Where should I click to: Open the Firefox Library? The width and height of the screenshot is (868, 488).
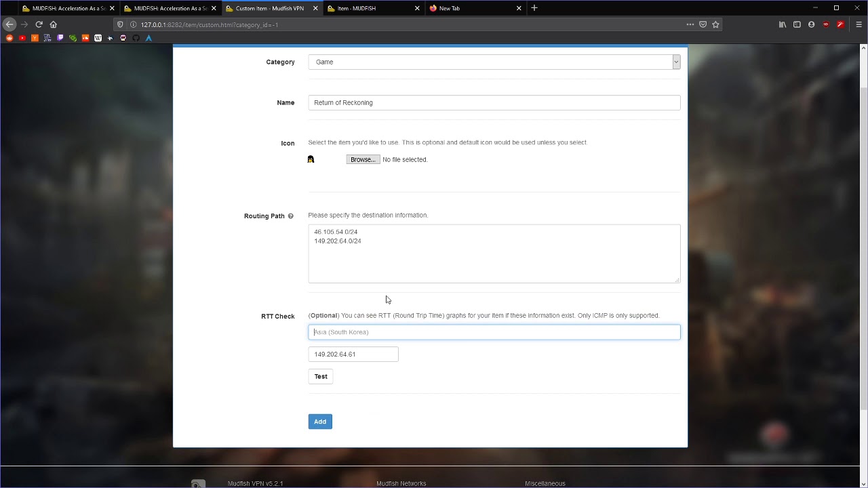tap(783, 24)
